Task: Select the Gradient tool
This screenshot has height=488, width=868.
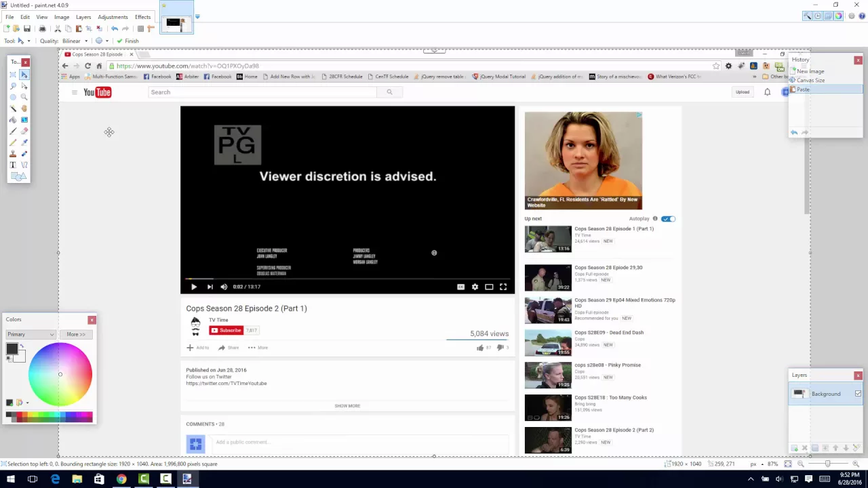Action: 24,120
